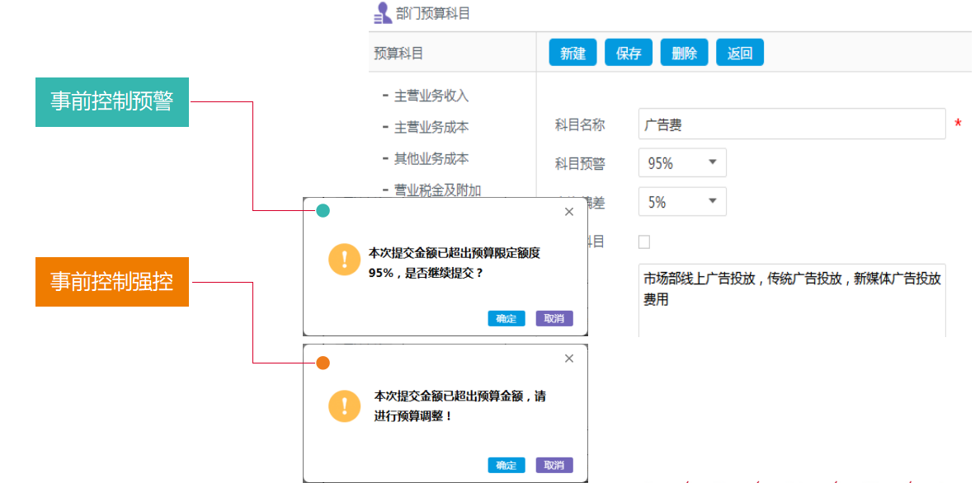Click the message 本次提交金额已超出预算限定额度 95%
This screenshot has height=483, width=980.
[x=455, y=263]
